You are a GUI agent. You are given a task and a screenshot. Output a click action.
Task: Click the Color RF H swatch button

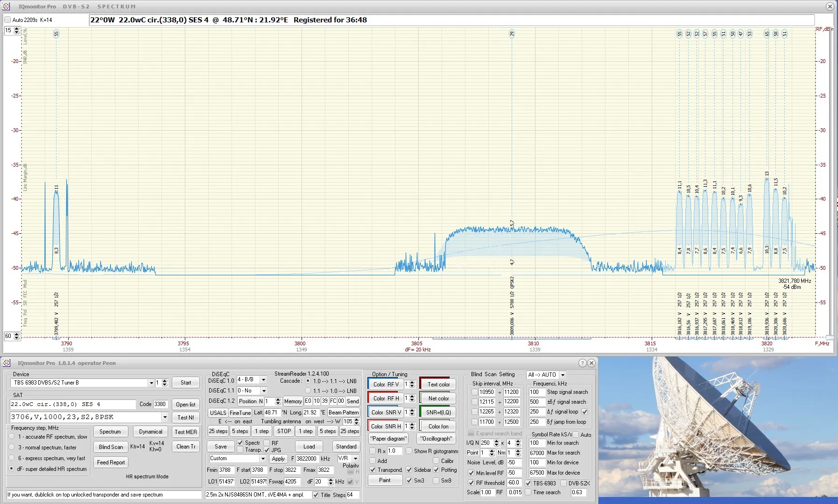(x=386, y=398)
